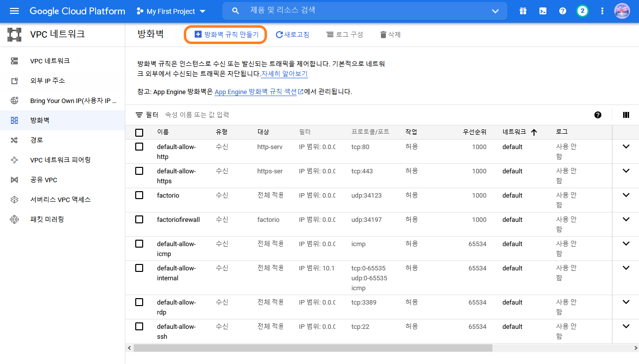Open App Engine 방화벽 규칙 섹션 link
Image resolution: width=639 pixels, height=364 pixels.
point(259,92)
